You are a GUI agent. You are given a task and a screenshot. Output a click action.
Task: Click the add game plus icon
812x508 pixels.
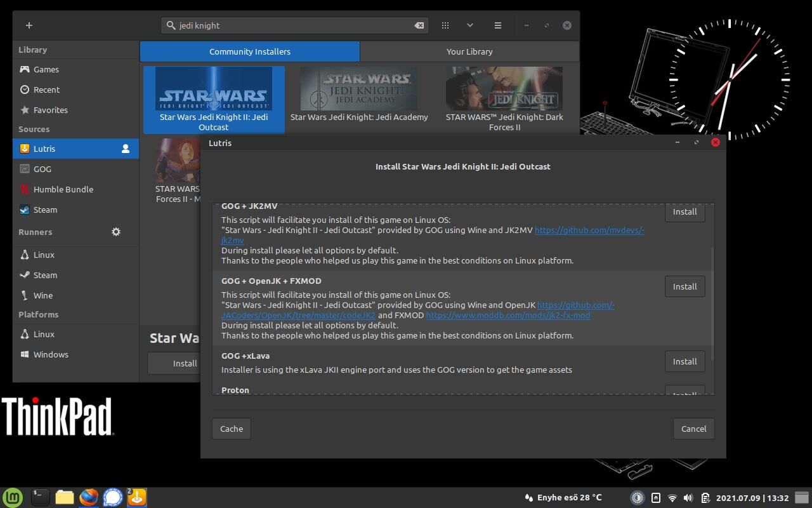click(x=29, y=25)
